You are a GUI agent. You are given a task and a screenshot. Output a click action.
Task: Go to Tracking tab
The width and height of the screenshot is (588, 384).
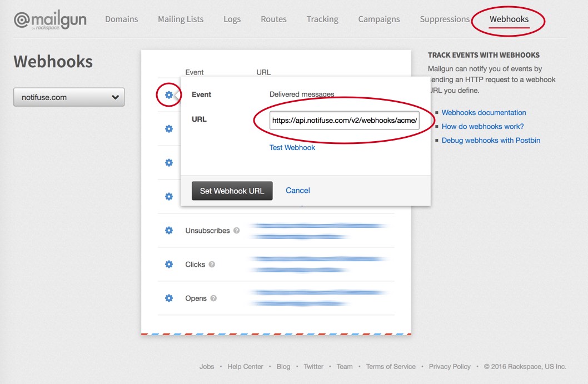coord(322,19)
